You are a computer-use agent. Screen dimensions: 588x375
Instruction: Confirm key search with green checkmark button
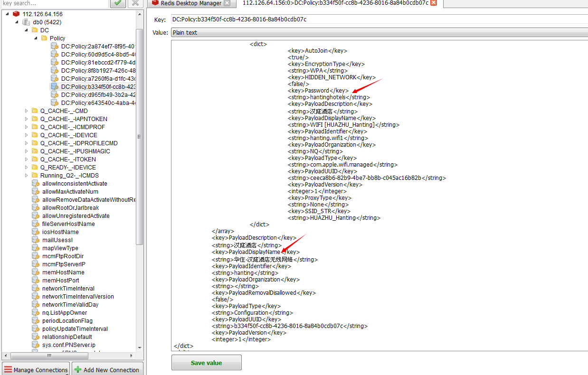(x=118, y=3)
